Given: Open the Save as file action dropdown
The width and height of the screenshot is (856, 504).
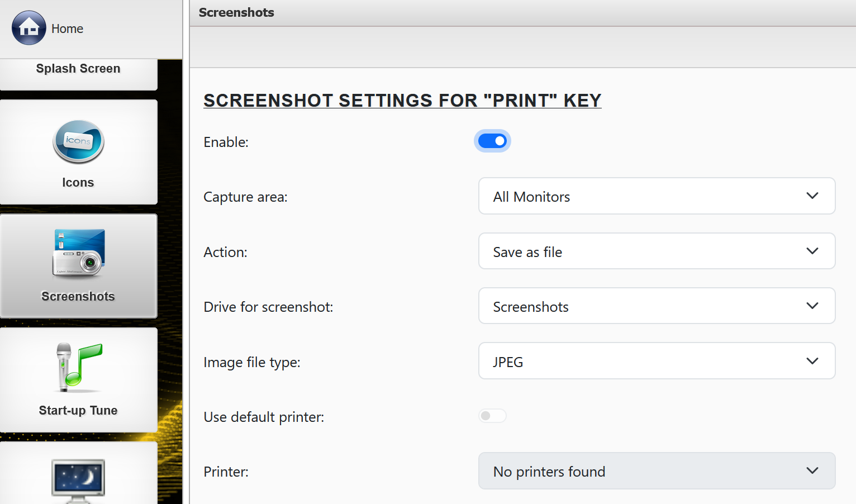Looking at the screenshot, I should pos(643,251).
